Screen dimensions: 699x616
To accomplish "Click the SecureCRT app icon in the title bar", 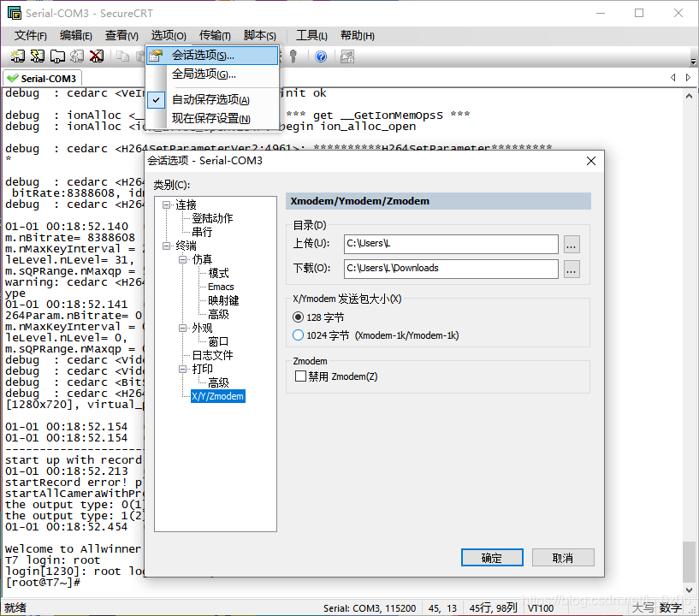I will [x=14, y=13].
